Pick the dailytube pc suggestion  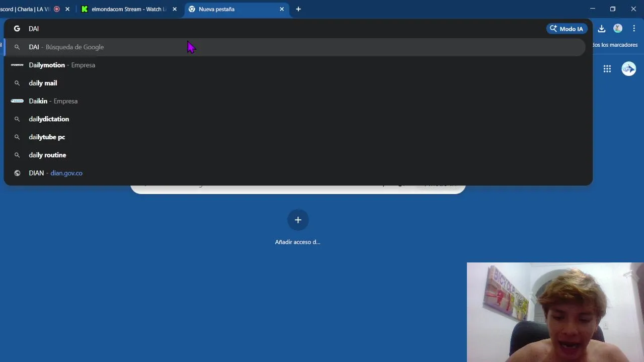point(295,137)
